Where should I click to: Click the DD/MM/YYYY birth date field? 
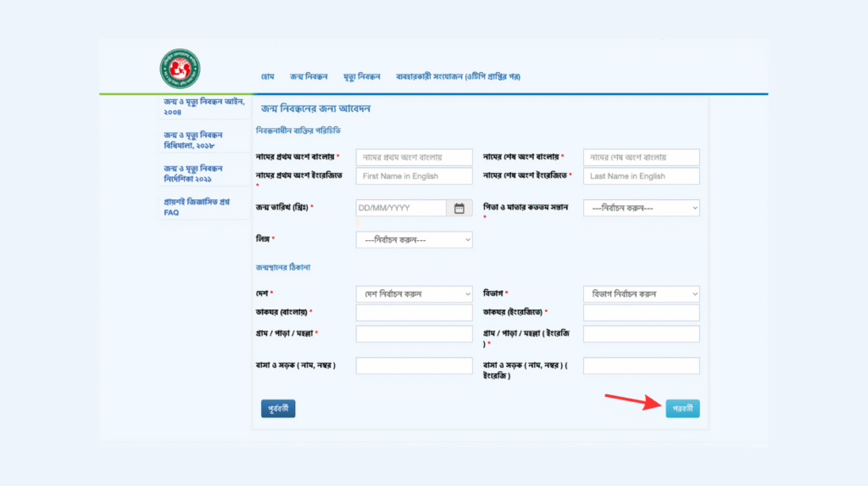coord(400,208)
